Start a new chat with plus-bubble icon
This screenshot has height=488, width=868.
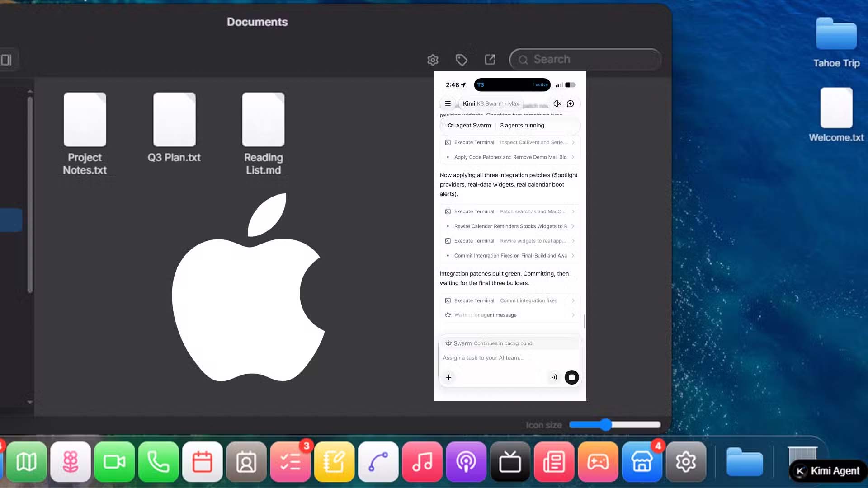point(571,103)
